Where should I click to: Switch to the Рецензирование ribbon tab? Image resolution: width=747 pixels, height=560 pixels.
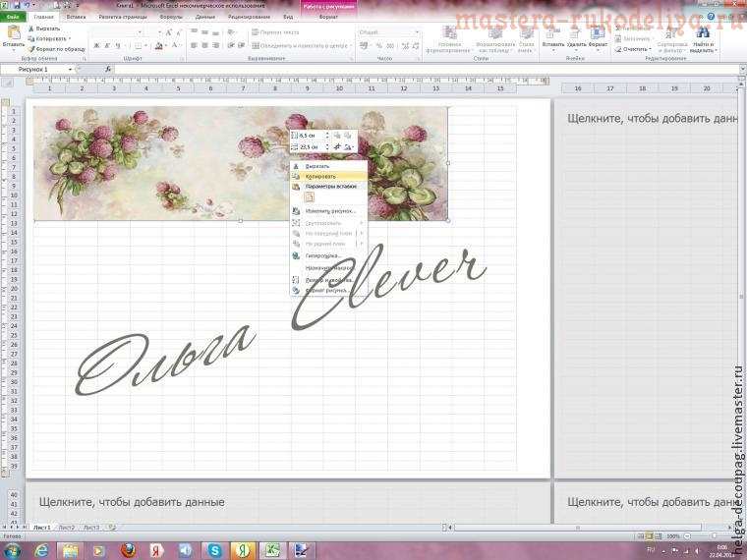coord(249,17)
